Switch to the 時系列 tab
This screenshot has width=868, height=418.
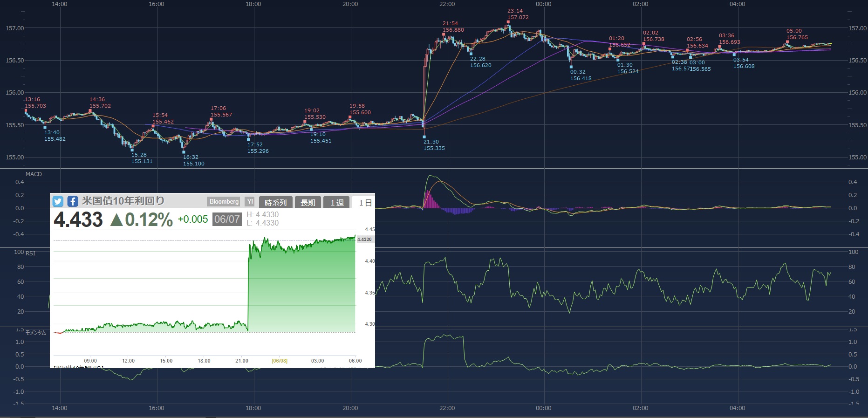point(275,202)
